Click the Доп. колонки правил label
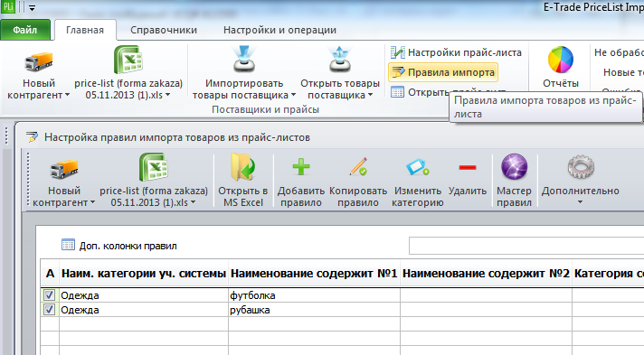The height and width of the screenshot is (355, 644). pyautogui.click(x=128, y=246)
